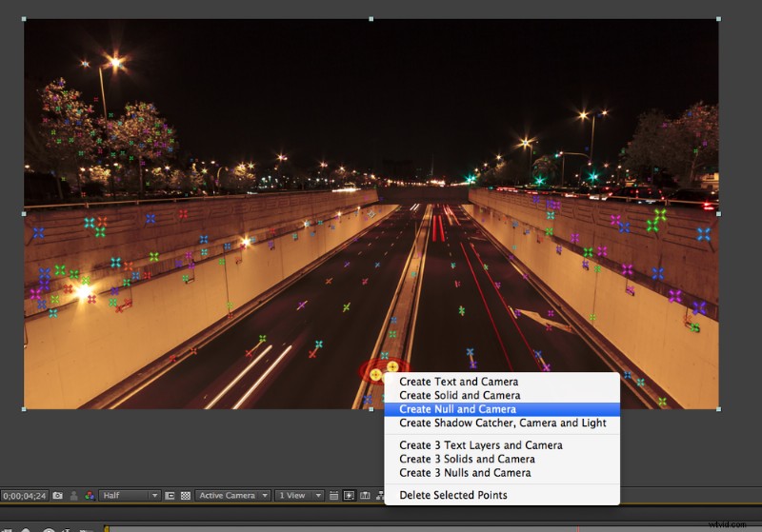
Task: Open the Active Camera view dropdown
Action: point(232,496)
